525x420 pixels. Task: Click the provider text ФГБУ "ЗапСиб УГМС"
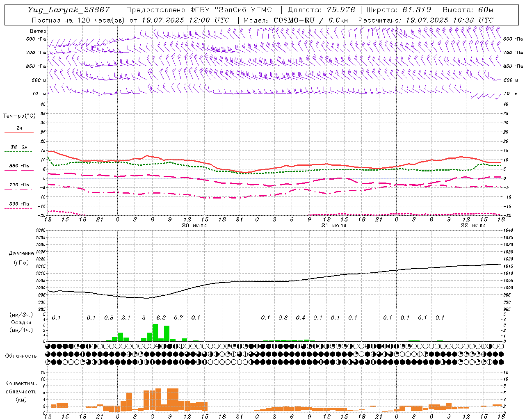233,10
